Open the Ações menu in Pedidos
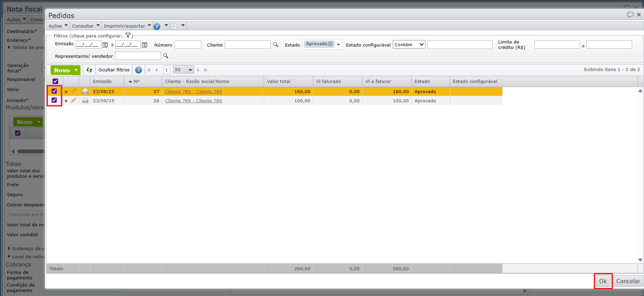The width and height of the screenshot is (644, 296). point(58,26)
